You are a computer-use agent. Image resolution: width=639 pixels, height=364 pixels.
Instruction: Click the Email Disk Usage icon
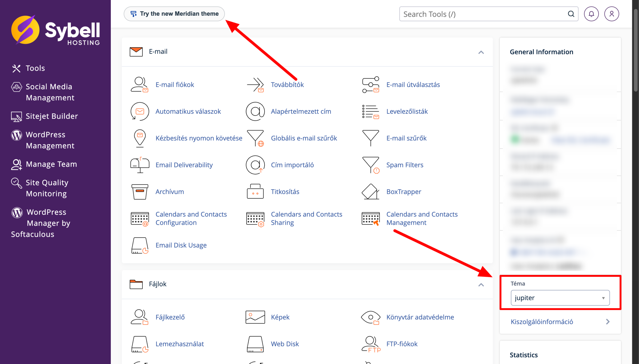coord(140,245)
